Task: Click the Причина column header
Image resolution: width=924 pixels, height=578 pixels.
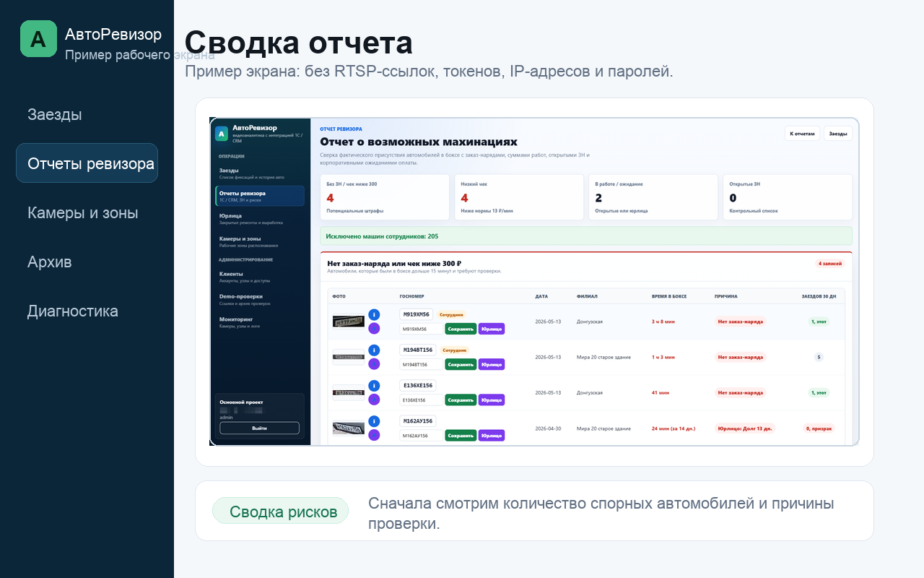Action: pos(725,296)
